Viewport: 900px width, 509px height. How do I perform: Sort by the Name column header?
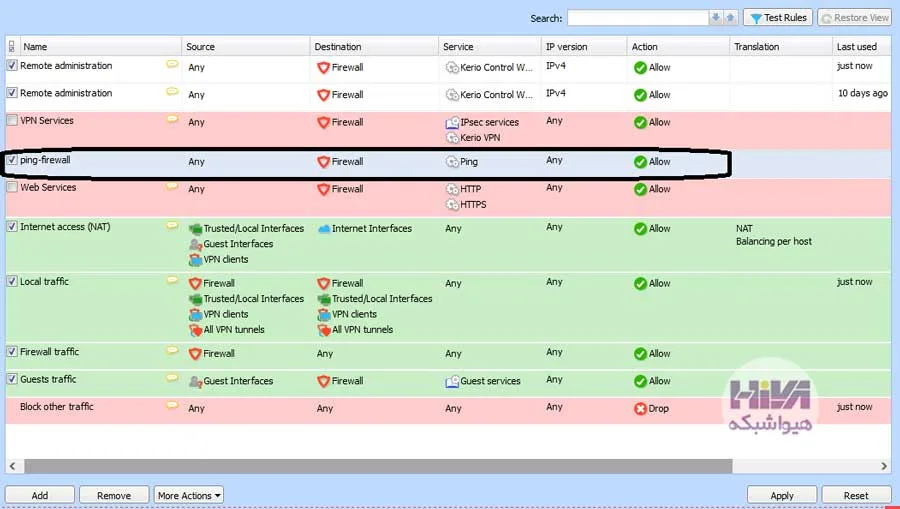[x=100, y=46]
